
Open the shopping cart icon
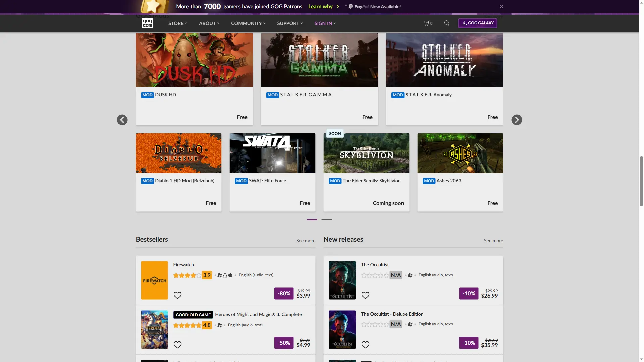click(428, 23)
